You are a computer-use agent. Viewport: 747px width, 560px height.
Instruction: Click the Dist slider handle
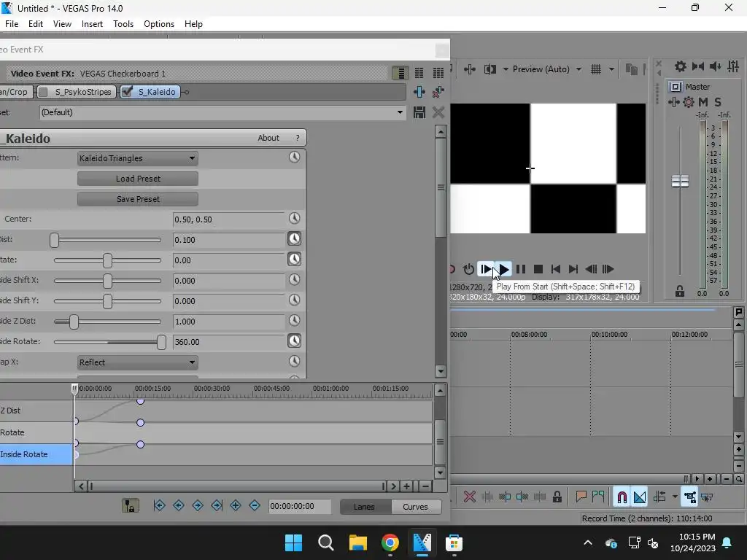click(x=54, y=240)
